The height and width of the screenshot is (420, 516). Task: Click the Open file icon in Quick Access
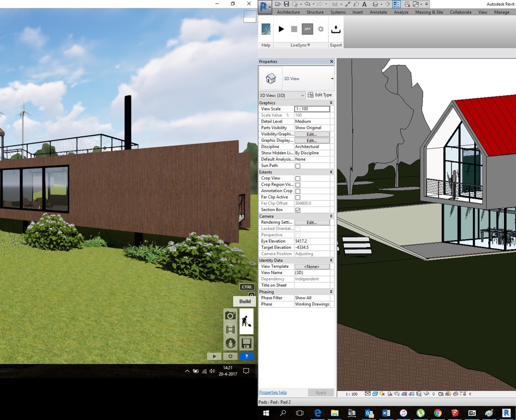278,4
